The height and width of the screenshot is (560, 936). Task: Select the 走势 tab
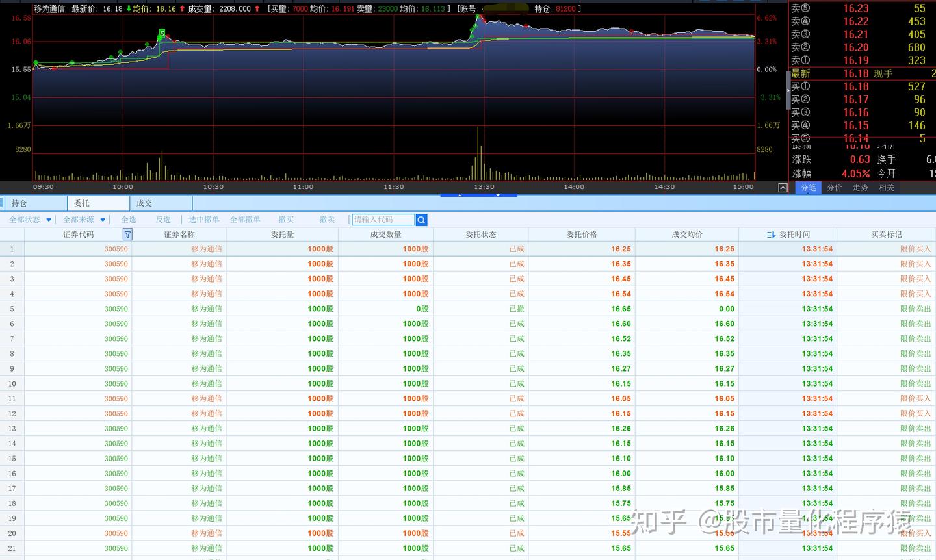point(861,188)
